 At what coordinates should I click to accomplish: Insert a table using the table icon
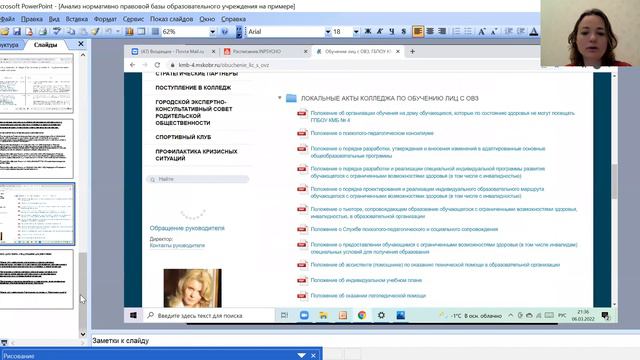141,31
